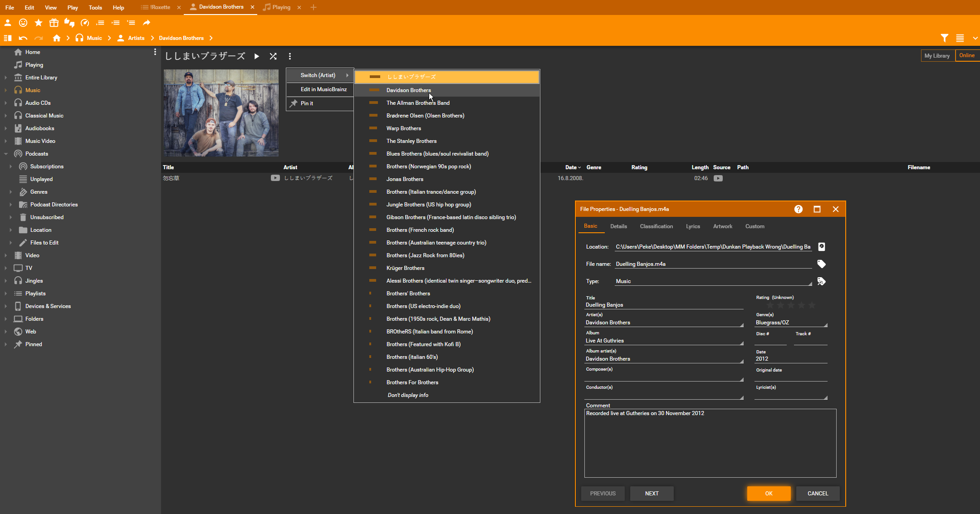980x514 pixels.
Task: Click the tag icon beside File name
Action: coord(821,264)
